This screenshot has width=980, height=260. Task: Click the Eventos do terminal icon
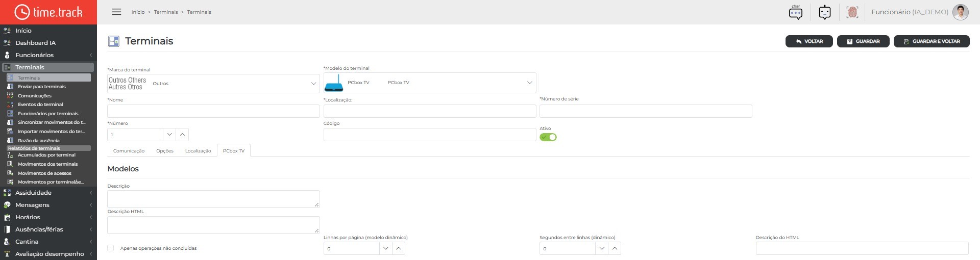pos(10,105)
